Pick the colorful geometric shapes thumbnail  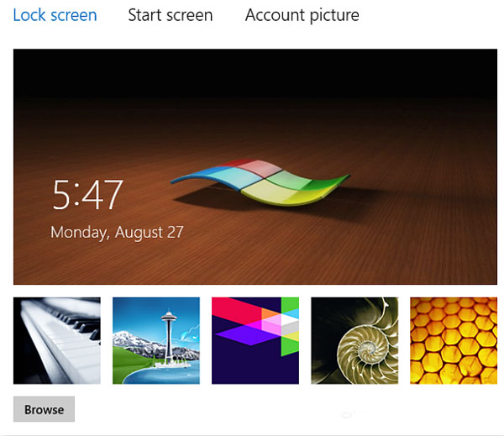[255, 340]
